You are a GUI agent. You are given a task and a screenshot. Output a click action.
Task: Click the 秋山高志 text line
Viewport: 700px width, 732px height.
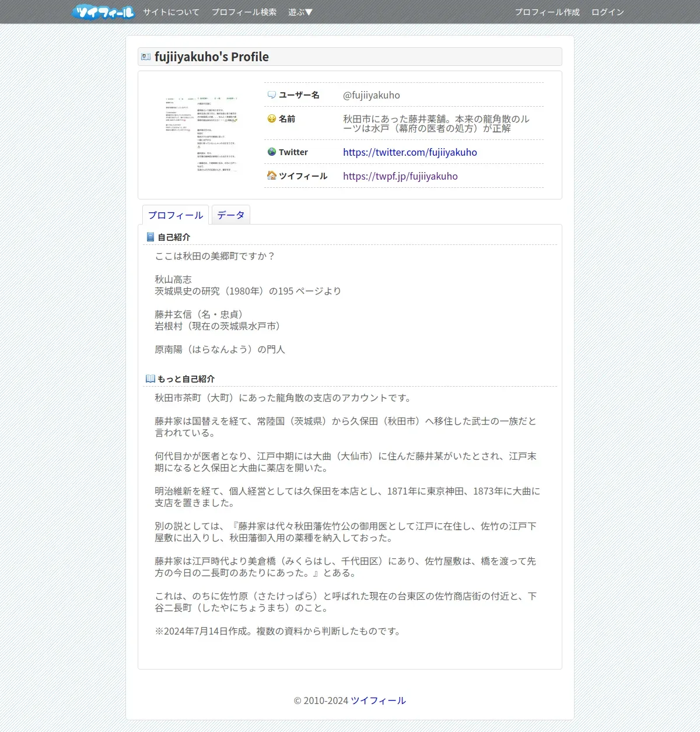(173, 279)
